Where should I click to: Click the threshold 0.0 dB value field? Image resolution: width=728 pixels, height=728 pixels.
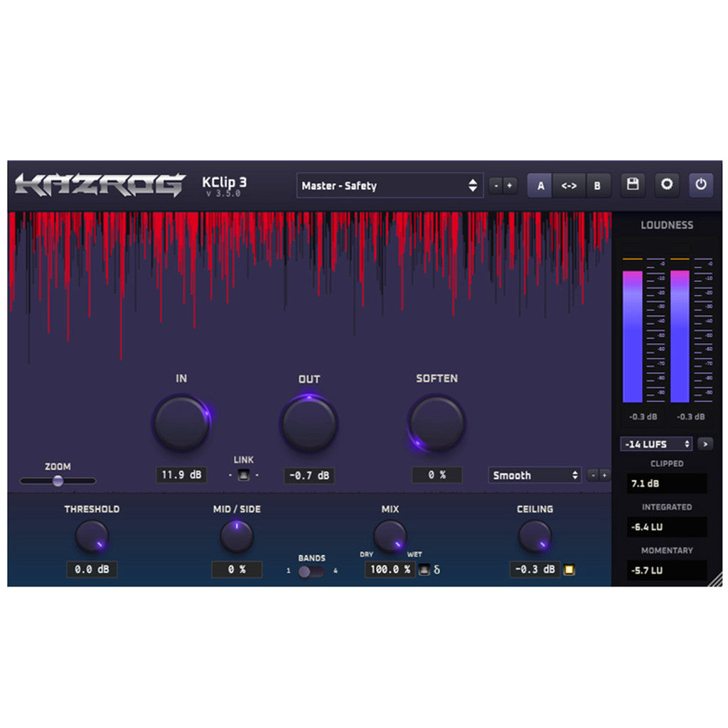tap(92, 569)
